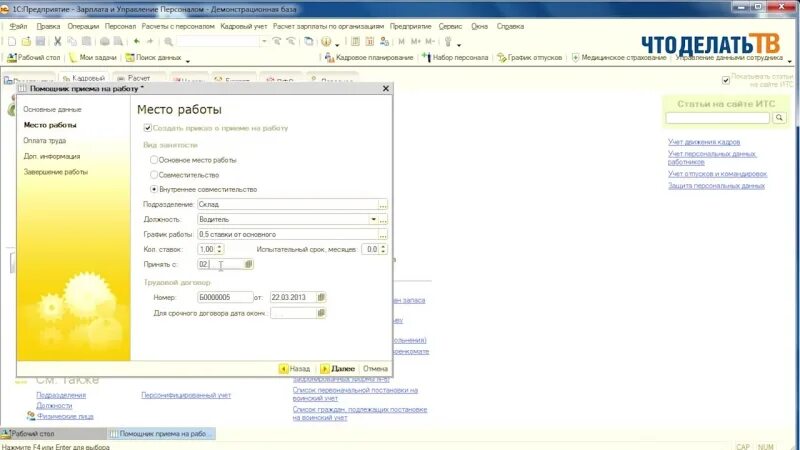Click the yellow Help info icon
The image size is (800, 450).
coord(326,41)
